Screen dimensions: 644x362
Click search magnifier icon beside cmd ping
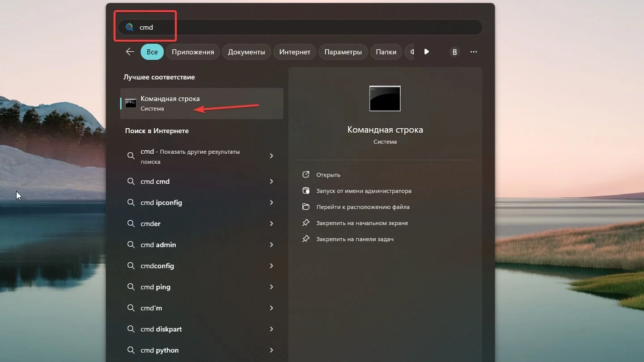[x=131, y=287]
